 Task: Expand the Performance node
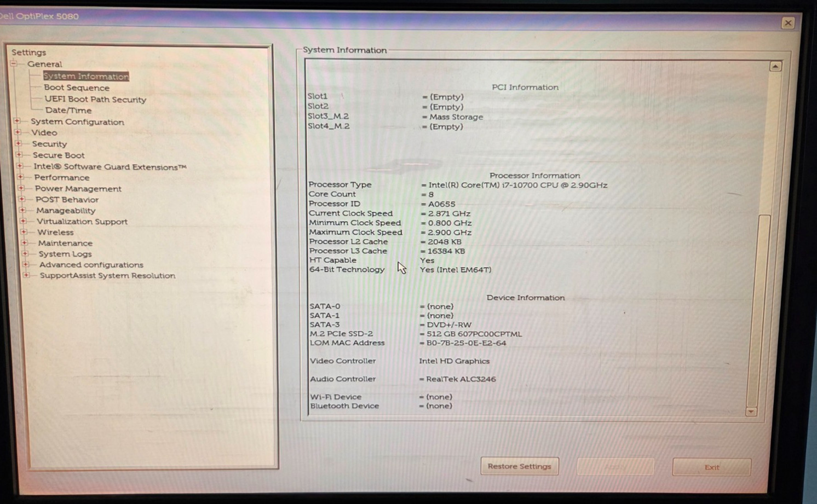tap(20, 177)
